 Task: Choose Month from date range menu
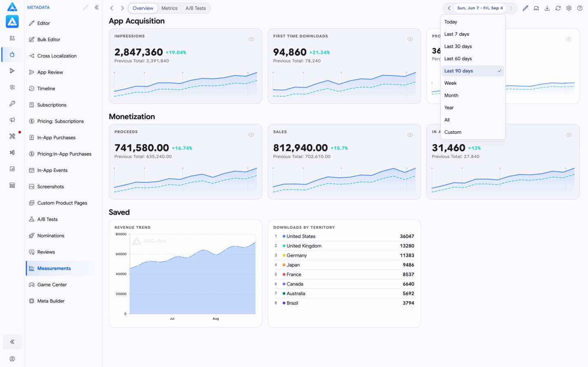point(473,96)
